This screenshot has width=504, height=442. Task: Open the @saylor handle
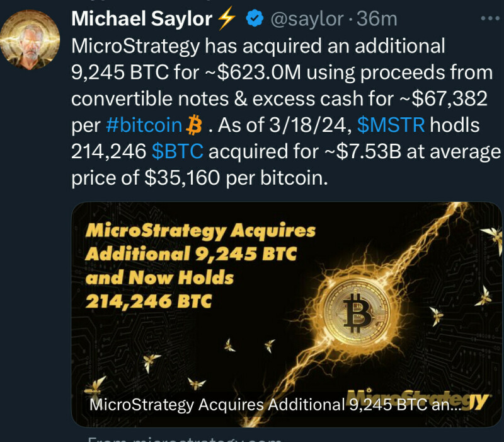[x=307, y=20]
